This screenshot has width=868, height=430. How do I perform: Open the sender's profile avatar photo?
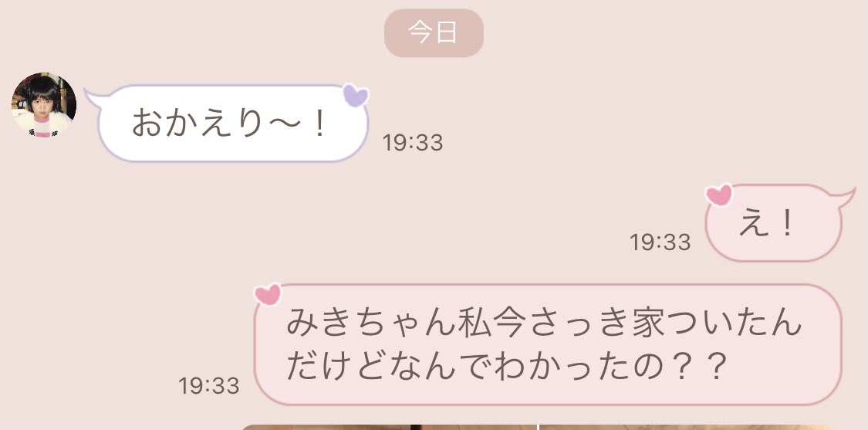44,105
